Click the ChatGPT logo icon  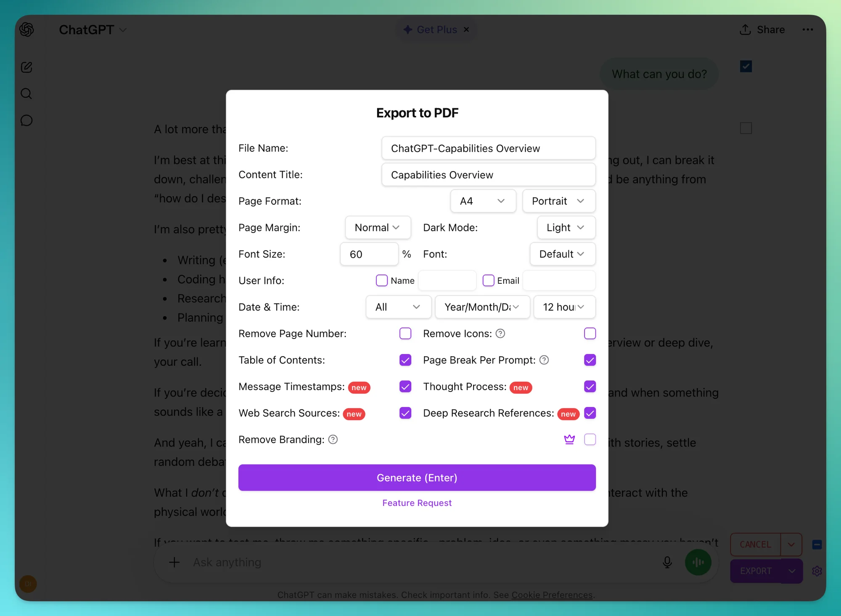(26, 29)
